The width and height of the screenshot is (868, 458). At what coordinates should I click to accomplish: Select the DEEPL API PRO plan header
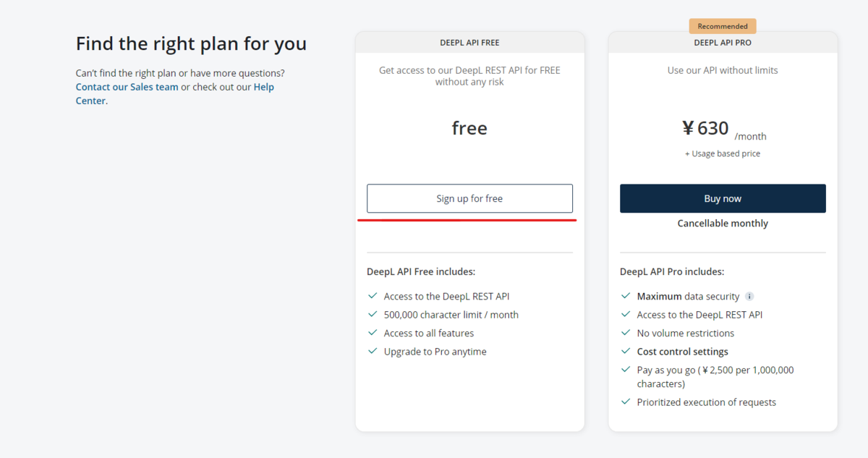(x=723, y=43)
